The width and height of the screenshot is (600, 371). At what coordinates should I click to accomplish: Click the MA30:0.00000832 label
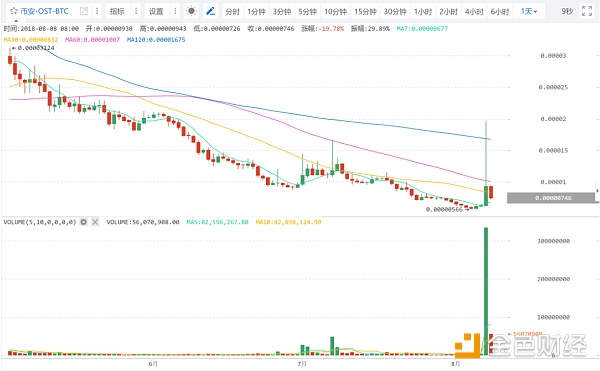[31, 39]
